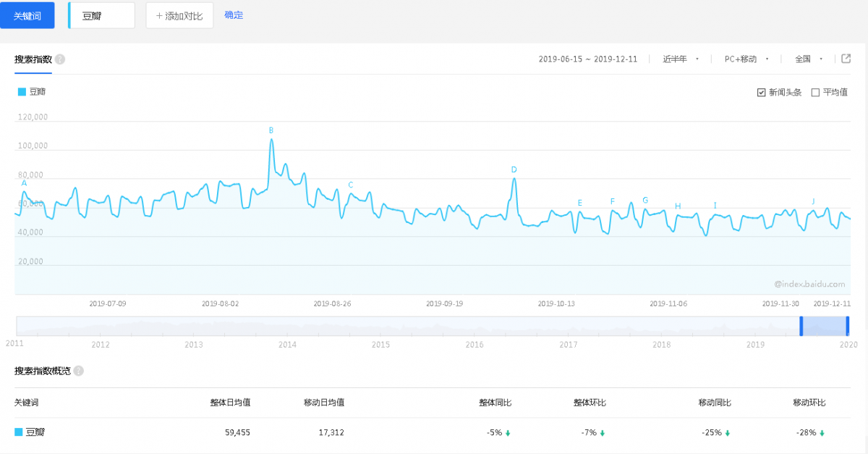Click the 关键词 blue button
This screenshot has width=868, height=454.
coord(27,15)
